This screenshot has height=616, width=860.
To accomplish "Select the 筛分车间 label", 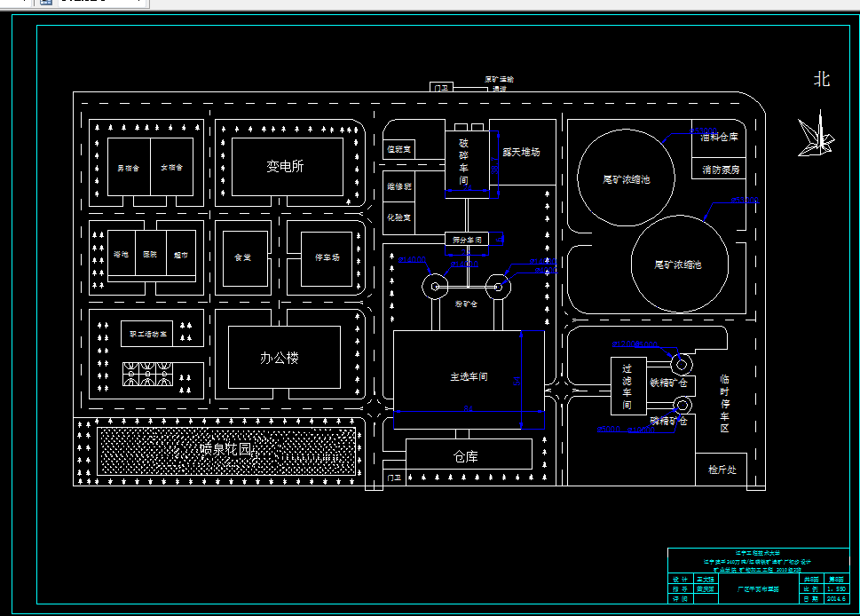I will pos(467,241).
